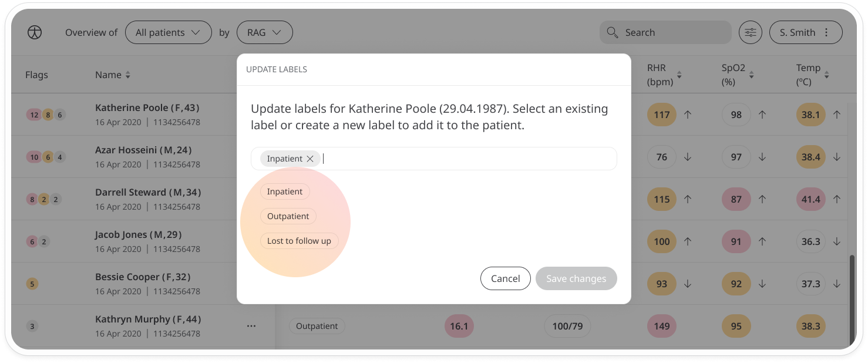This screenshot has width=868, height=363.
Task: Open the filter settings icon
Action: [x=751, y=33]
